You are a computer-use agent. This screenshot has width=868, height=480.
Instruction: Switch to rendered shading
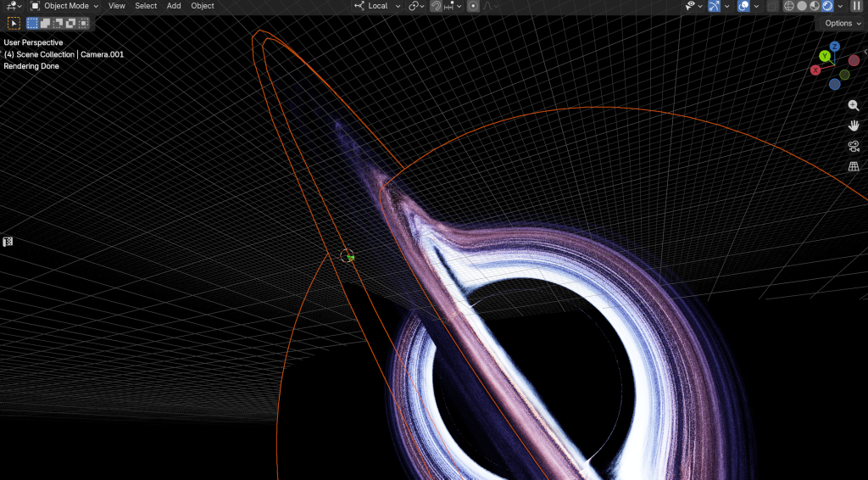click(x=827, y=6)
